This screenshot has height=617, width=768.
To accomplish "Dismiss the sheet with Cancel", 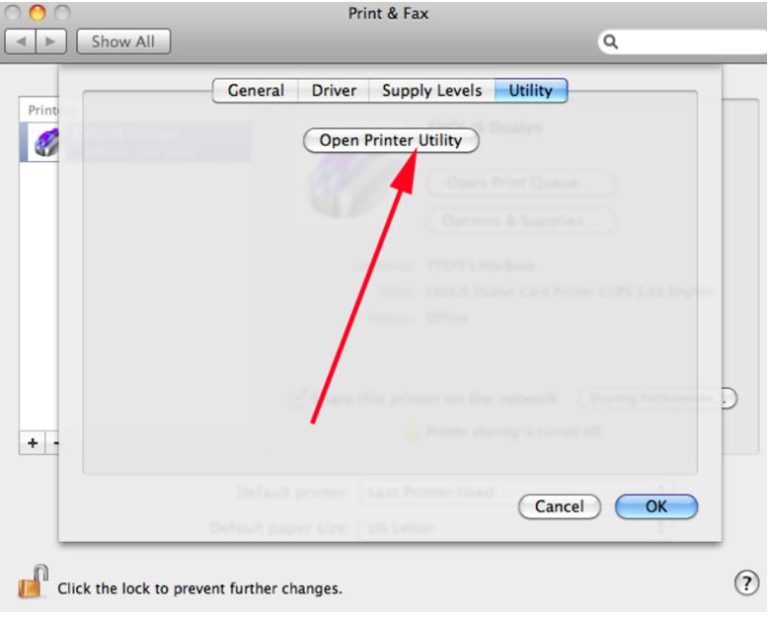I will tap(559, 506).
